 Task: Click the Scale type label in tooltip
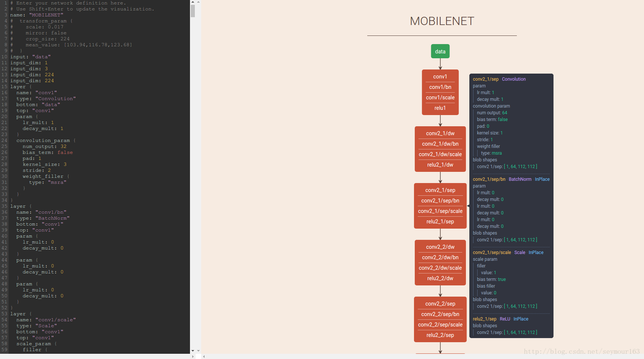[519, 253]
